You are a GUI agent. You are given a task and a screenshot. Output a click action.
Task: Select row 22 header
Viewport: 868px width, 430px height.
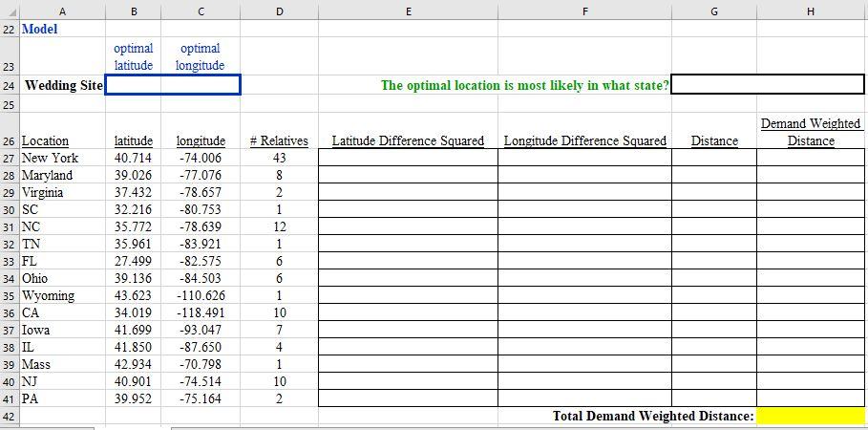[10, 30]
